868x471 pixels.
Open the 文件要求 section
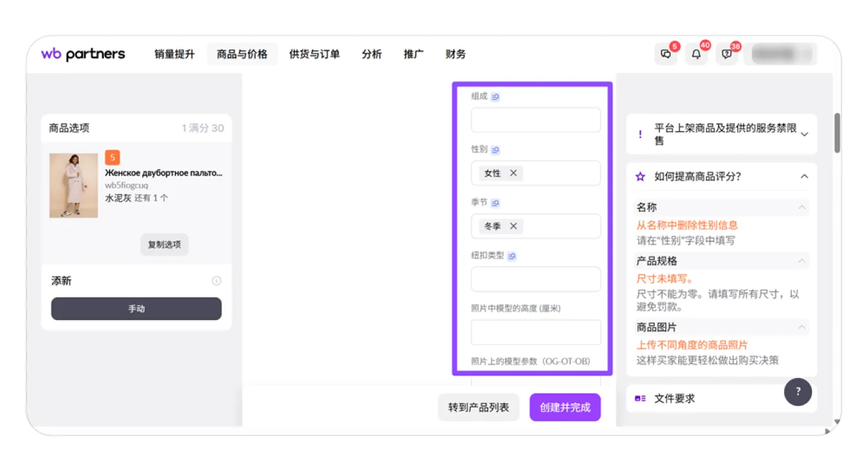coord(721,399)
